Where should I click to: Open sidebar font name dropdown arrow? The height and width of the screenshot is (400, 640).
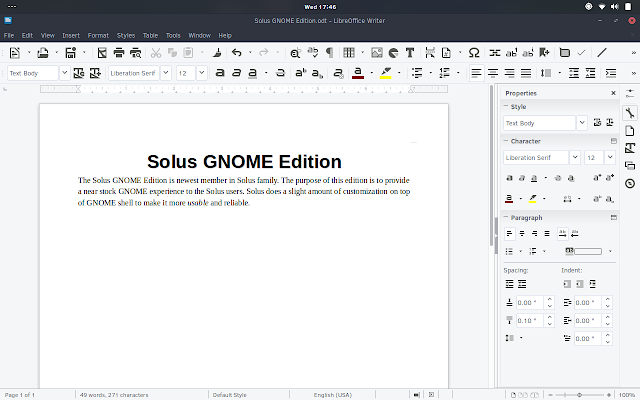click(575, 157)
